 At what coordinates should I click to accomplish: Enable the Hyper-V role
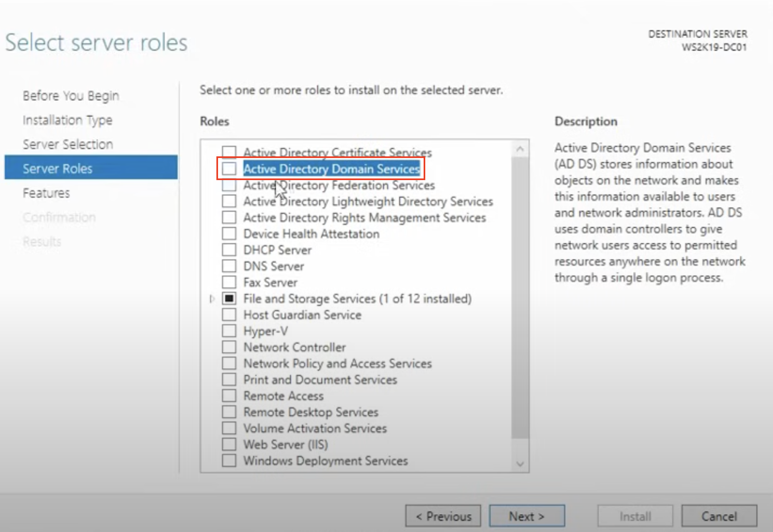pyautogui.click(x=229, y=331)
